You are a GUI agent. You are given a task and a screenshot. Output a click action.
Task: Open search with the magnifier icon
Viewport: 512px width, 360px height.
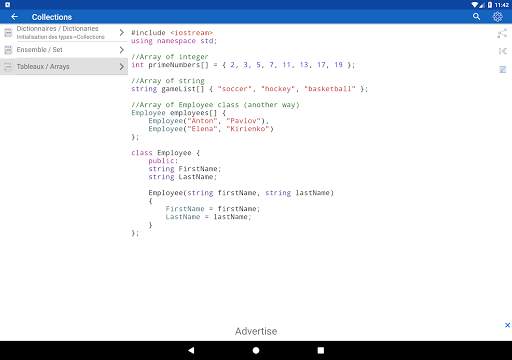coord(476,17)
